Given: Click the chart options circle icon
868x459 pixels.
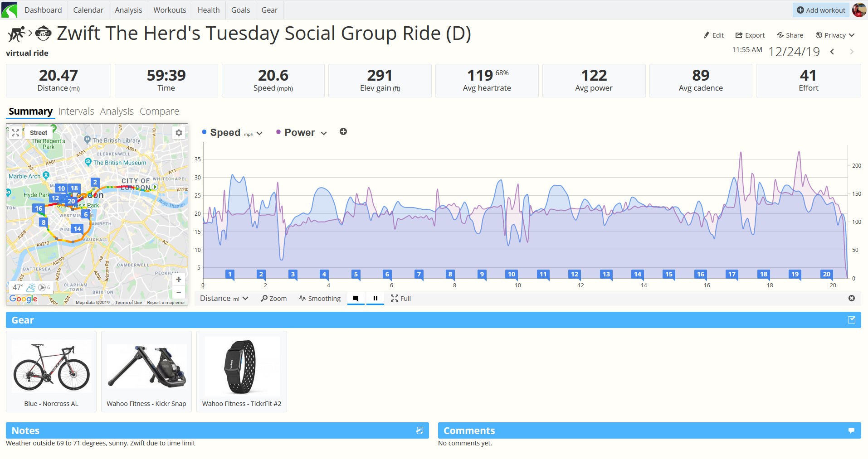Looking at the screenshot, I should pos(852,298).
